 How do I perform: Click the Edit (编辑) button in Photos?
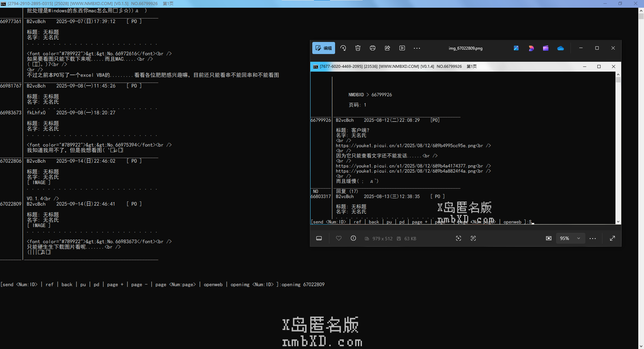pyautogui.click(x=324, y=48)
